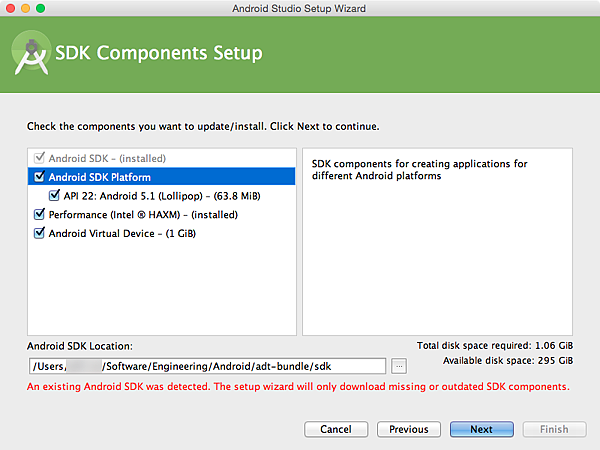Viewport: 600px width, 450px height.
Task: Toggle the API 22 Android 5.1 checkbox
Action: (x=54, y=196)
